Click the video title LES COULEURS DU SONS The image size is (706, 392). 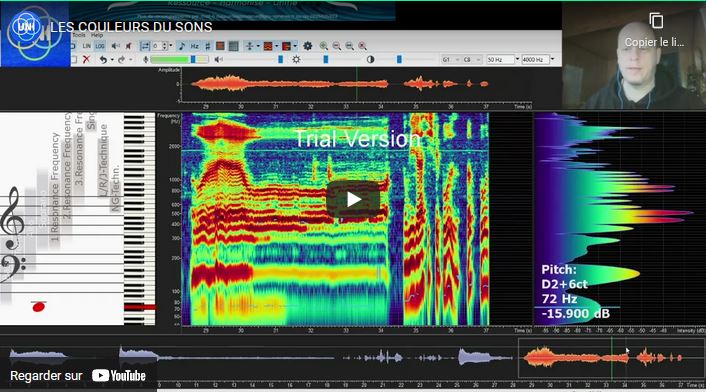click(x=131, y=27)
